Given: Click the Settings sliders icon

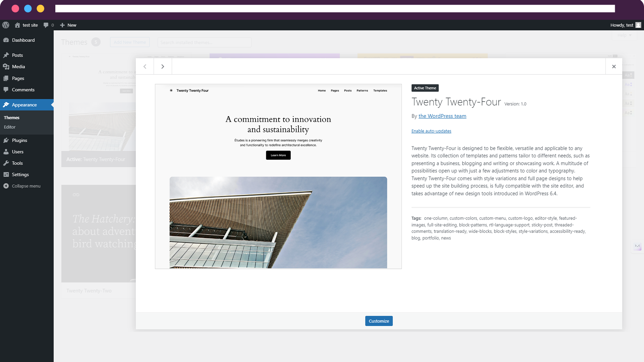Looking at the screenshot, I should click(x=6, y=175).
